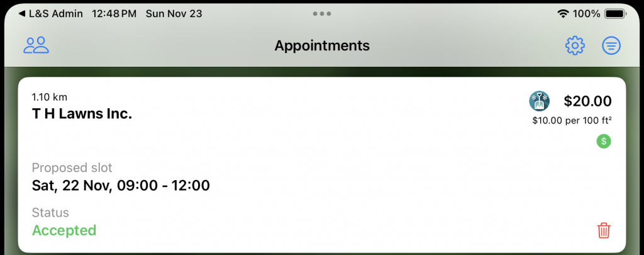The width and height of the screenshot is (644, 255).
Task: Tap the proposed slot date and time
Action: [121, 186]
